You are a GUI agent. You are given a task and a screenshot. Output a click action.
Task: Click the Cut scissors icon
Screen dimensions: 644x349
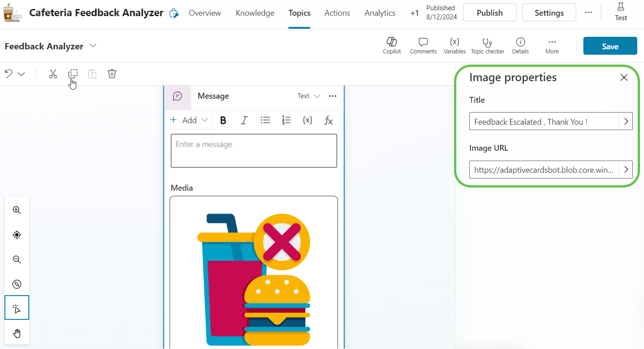point(53,74)
